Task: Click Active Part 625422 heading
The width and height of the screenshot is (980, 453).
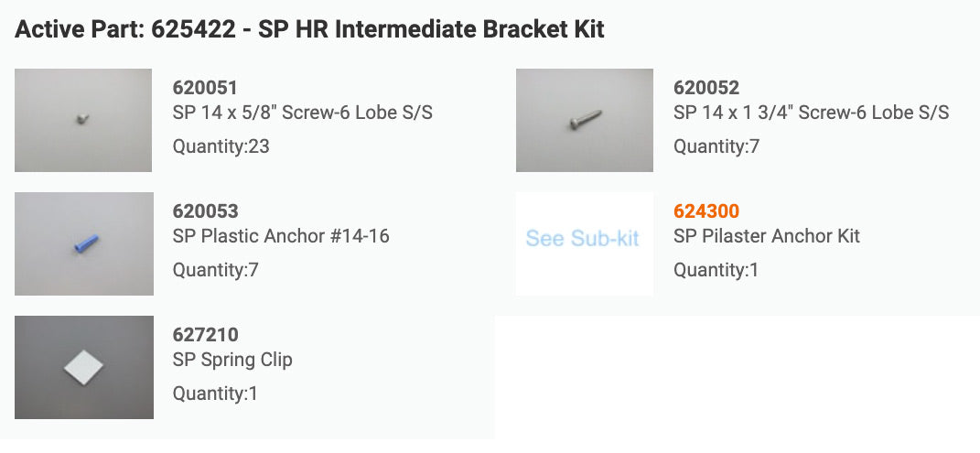Action: pos(309,29)
